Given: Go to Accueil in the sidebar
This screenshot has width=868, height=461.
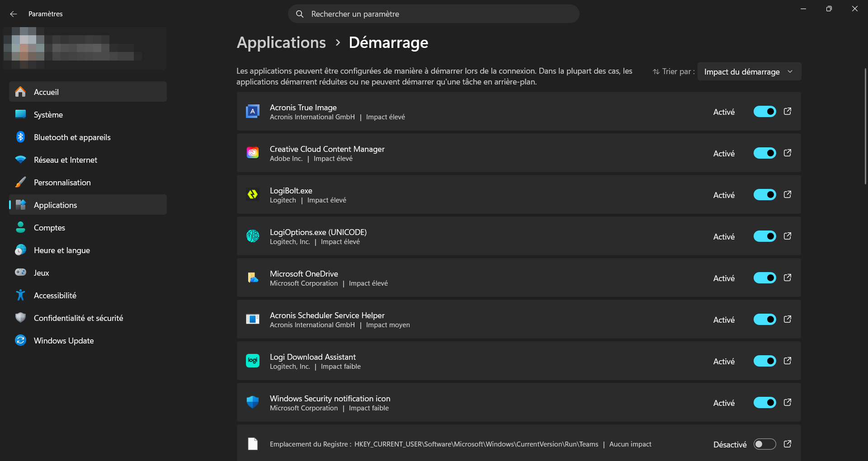Looking at the screenshot, I should pyautogui.click(x=88, y=92).
